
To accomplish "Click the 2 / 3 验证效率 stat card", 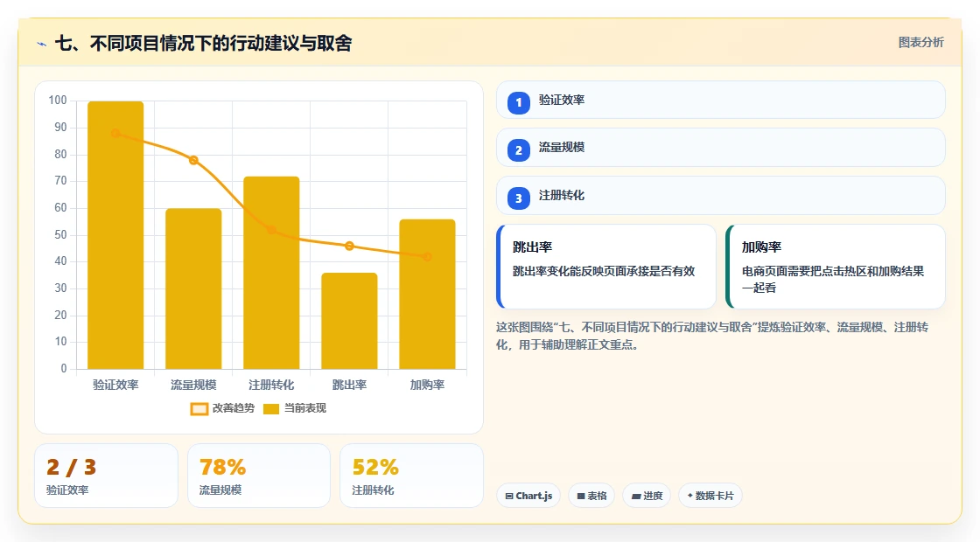I will pos(106,476).
